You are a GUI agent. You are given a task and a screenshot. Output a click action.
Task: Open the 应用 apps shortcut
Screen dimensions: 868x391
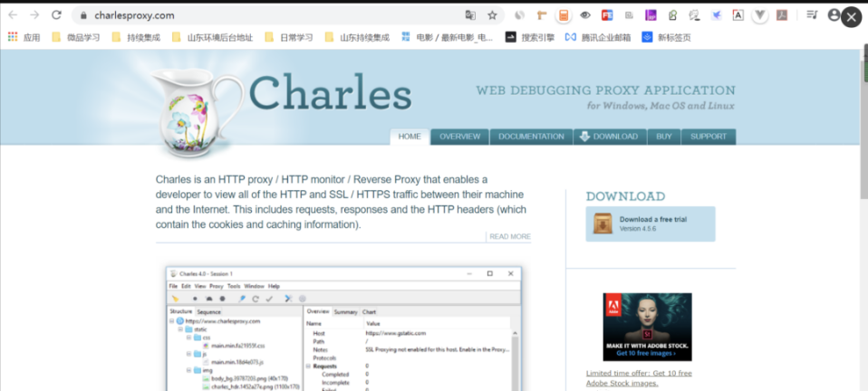click(24, 38)
